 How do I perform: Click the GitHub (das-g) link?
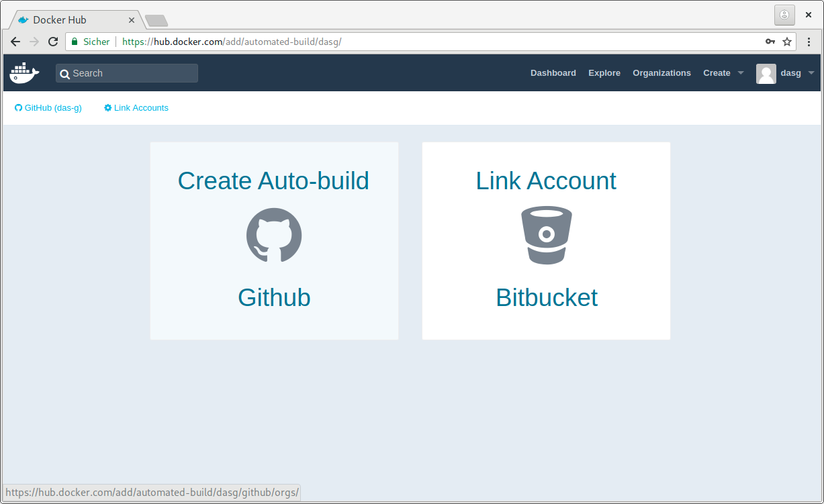(x=52, y=107)
